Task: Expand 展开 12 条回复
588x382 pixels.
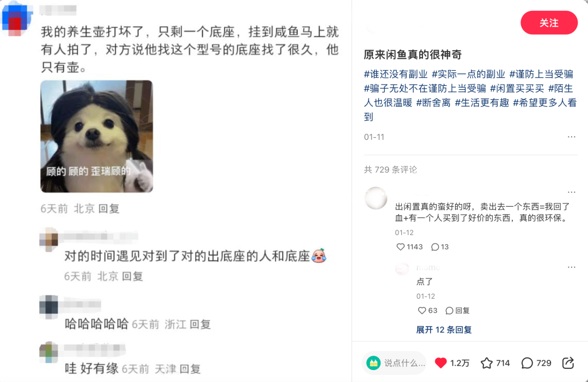Action: pos(444,330)
